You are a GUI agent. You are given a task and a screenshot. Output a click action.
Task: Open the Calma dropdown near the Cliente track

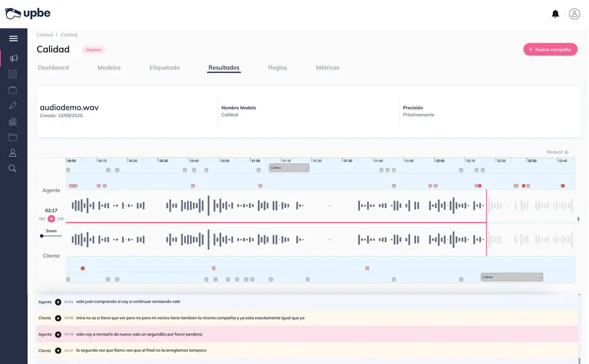tap(511, 277)
